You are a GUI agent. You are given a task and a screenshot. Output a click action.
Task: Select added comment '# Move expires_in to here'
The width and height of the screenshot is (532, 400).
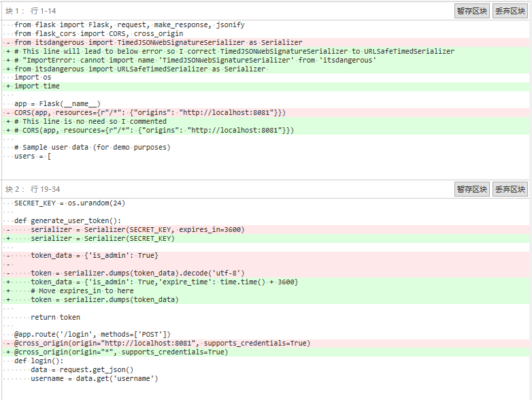266,290
